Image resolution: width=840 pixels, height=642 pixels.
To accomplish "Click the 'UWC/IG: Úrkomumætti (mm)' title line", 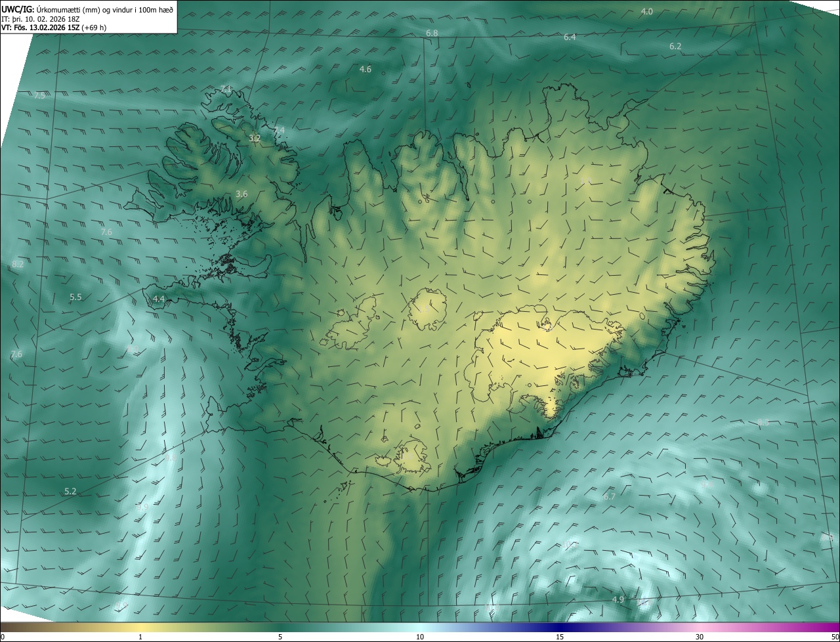I will pyautogui.click(x=87, y=9).
